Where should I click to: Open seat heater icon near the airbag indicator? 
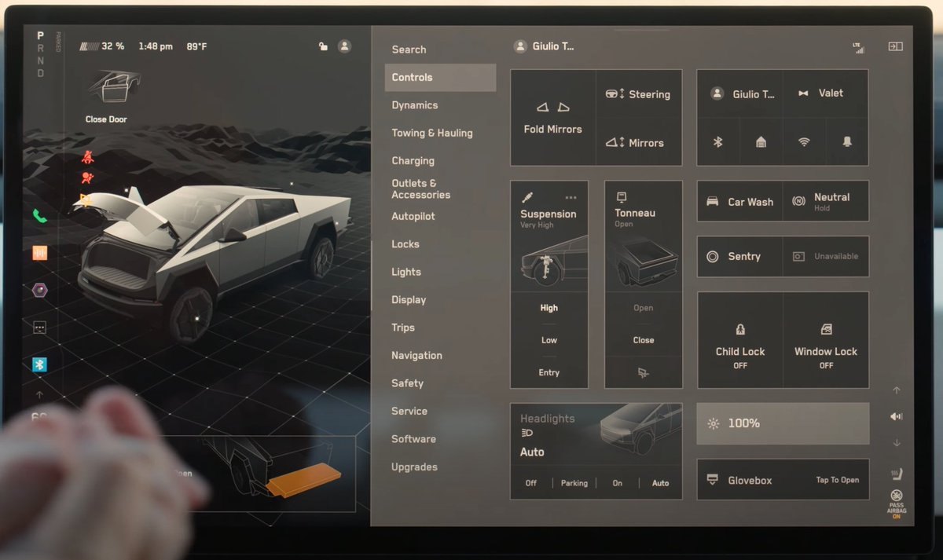896,474
